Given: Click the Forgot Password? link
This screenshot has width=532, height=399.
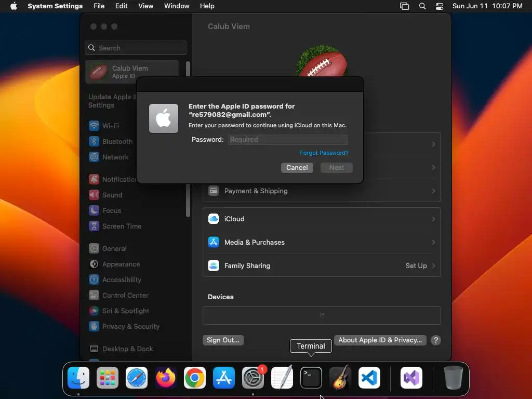Looking at the screenshot, I should (x=324, y=153).
